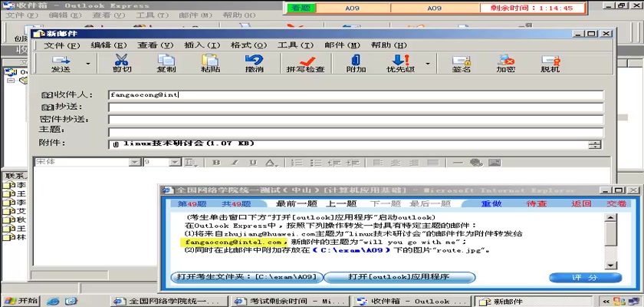The width and height of the screenshot is (644, 307).
Task: Click the attachment box spinner arrows
Action: click(594, 144)
